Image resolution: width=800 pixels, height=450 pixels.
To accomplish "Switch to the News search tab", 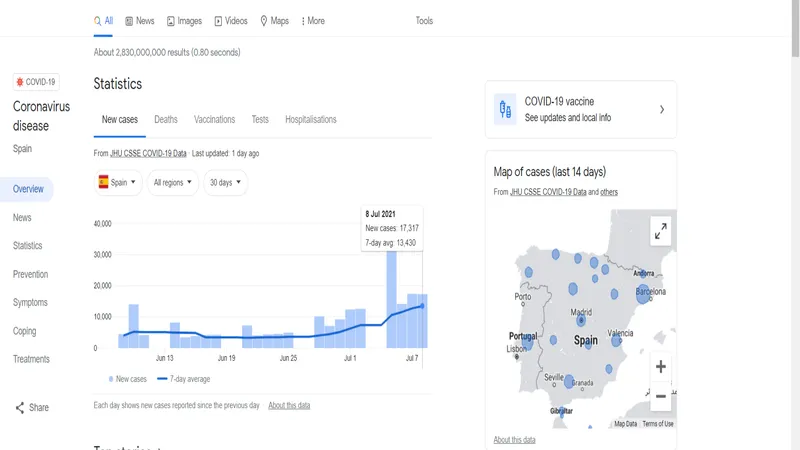I will click(x=140, y=21).
